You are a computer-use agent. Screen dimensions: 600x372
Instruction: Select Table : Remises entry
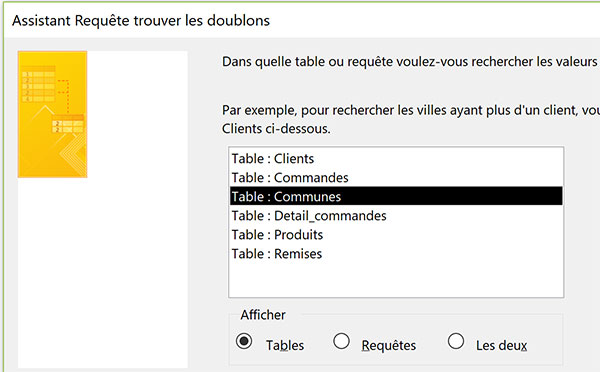coord(396,254)
